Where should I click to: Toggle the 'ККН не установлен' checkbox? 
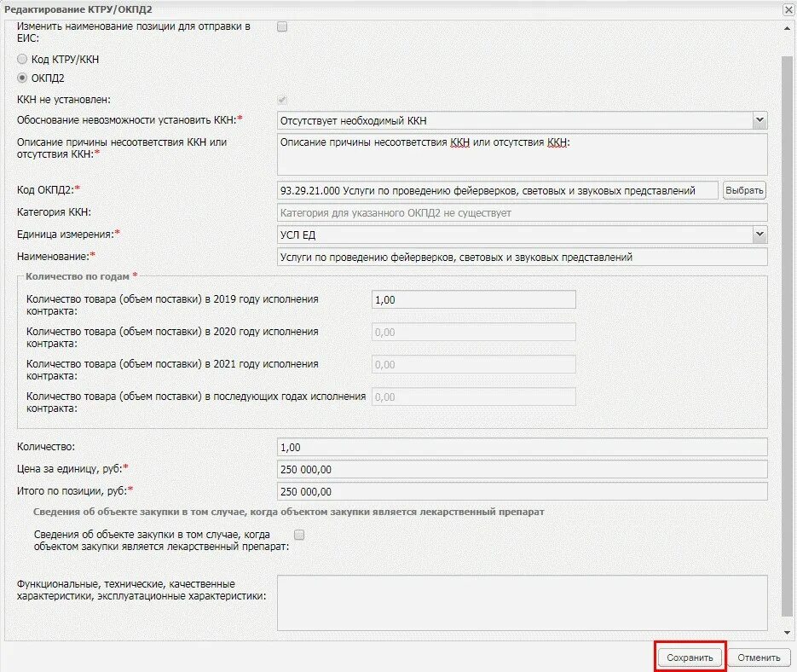(282, 100)
